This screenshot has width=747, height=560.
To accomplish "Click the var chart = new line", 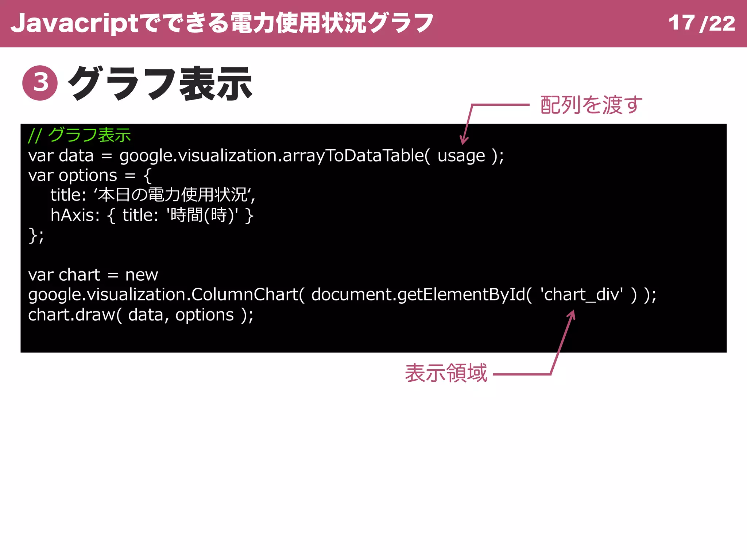I will tap(93, 275).
